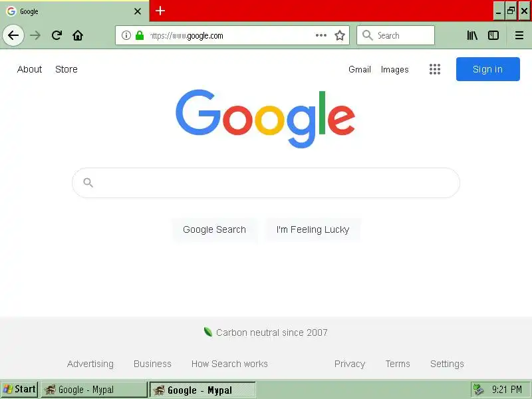Focus the URL address bar
532x399 pixels.
click(232, 35)
